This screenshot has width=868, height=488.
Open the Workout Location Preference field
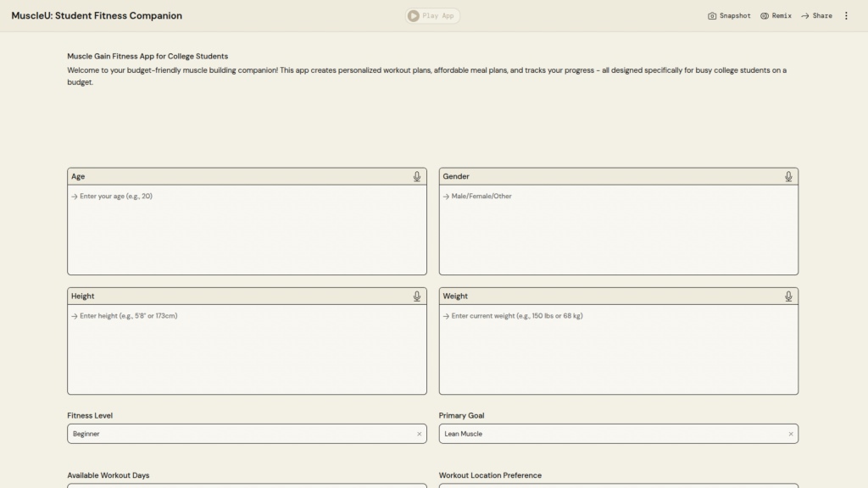618,485
